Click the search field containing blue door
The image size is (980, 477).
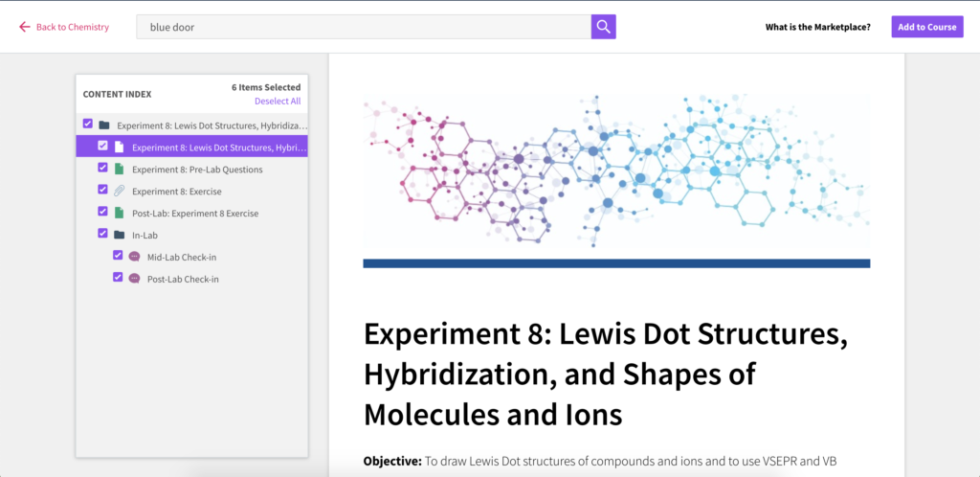pos(364,27)
